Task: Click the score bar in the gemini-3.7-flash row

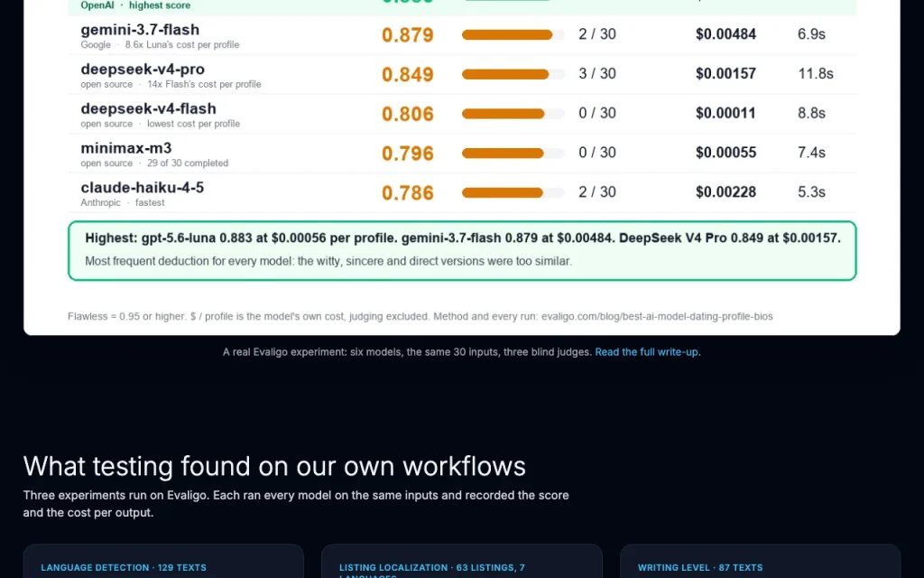Action: (x=513, y=35)
